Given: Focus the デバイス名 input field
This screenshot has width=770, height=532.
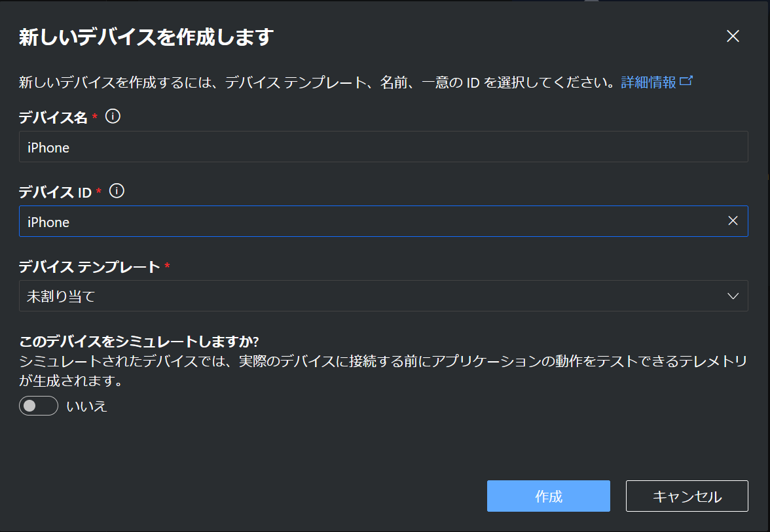Looking at the screenshot, I should [x=384, y=147].
